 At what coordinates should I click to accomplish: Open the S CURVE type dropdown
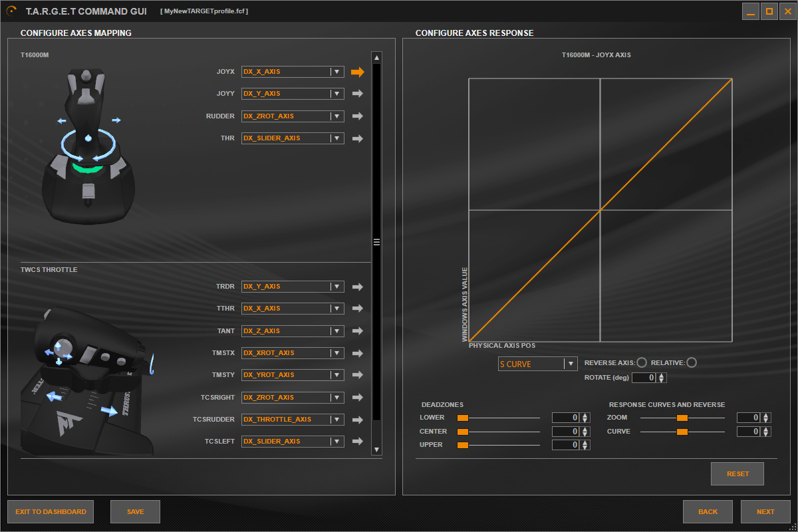point(537,364)
